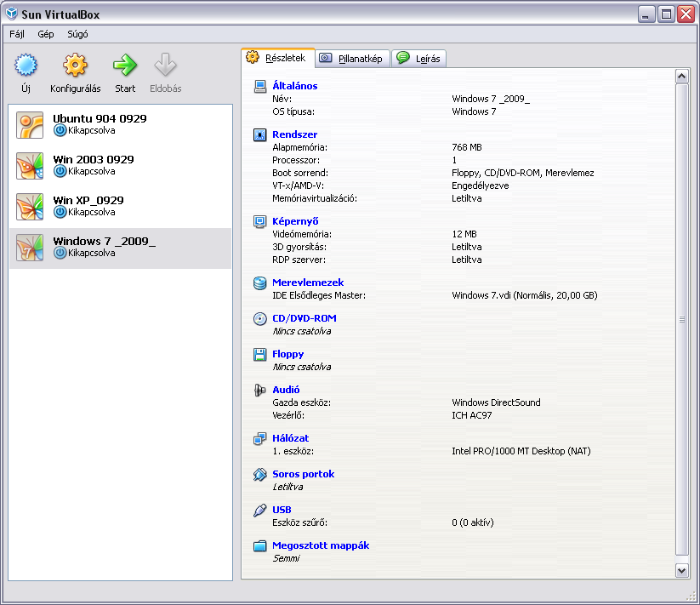Open the Képernyő settings link
This screenshot has height=605, width=700.
tap(295, 221)
